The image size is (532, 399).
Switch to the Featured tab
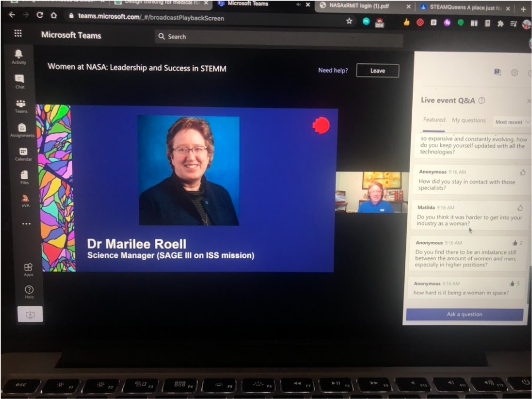click(x=434, y=120)
